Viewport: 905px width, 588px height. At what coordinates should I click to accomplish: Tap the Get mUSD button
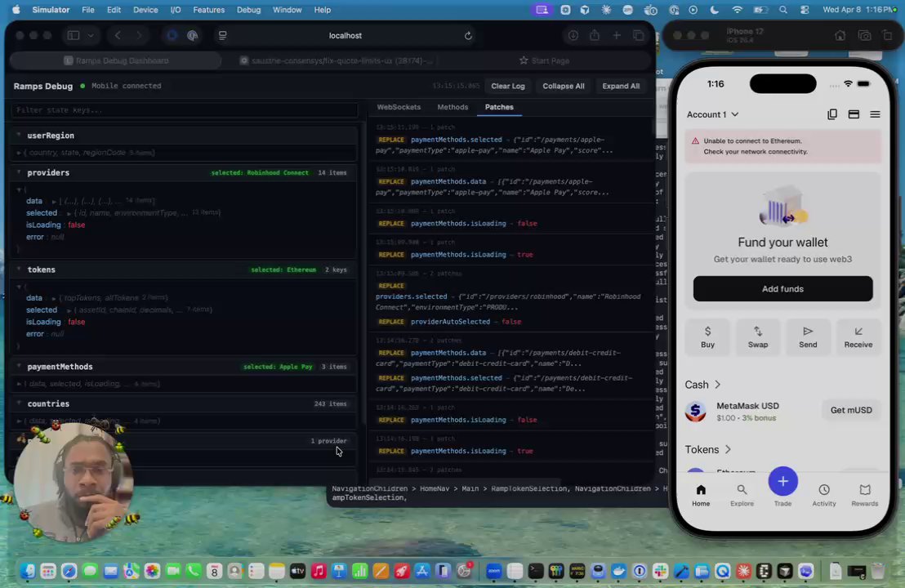[851, 410]
